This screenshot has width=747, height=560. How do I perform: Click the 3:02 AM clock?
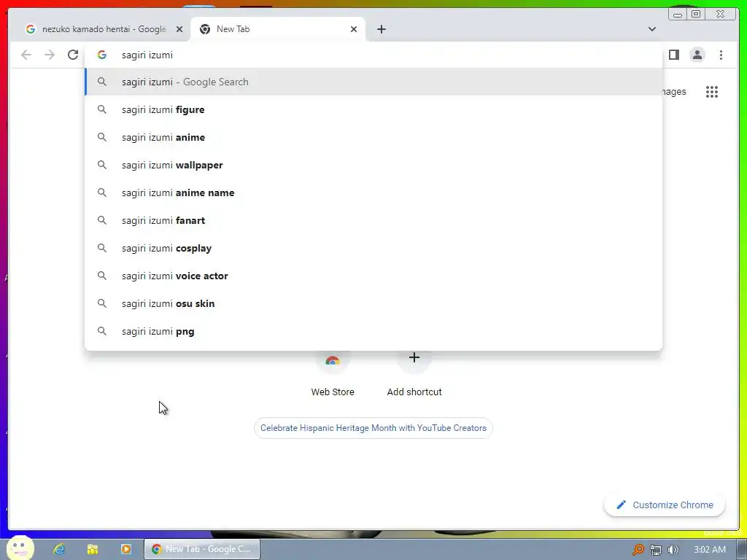[x=710, y=550]
